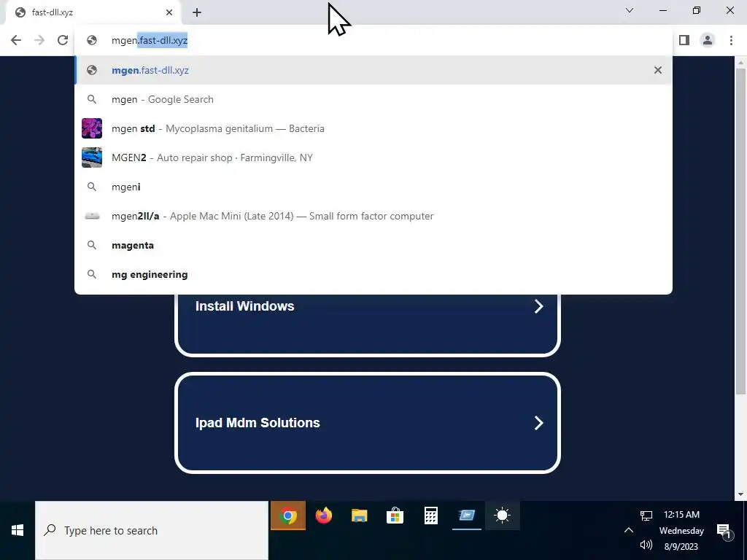Viewport: 747px width, 560px height.
Task: Launch Firefox from the taskbar
Action: point(323,516)
